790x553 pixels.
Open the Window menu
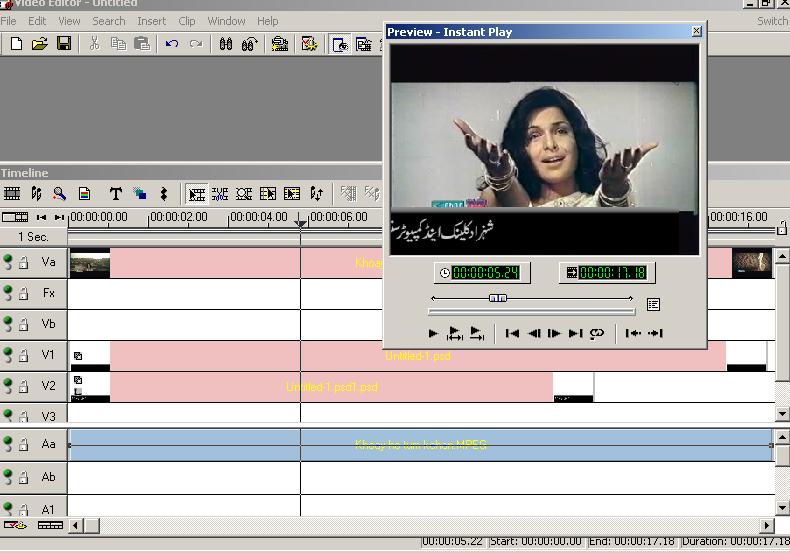(x=226, y=21)
